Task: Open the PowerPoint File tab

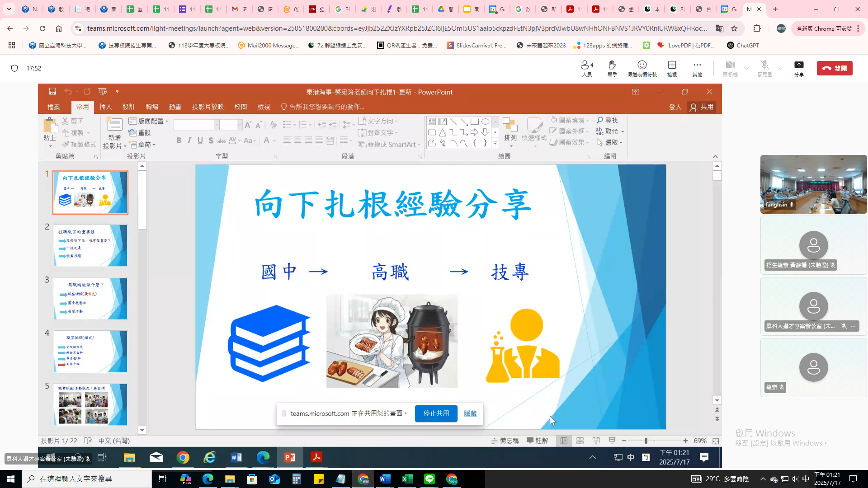Action: click(x=53, y=107)
